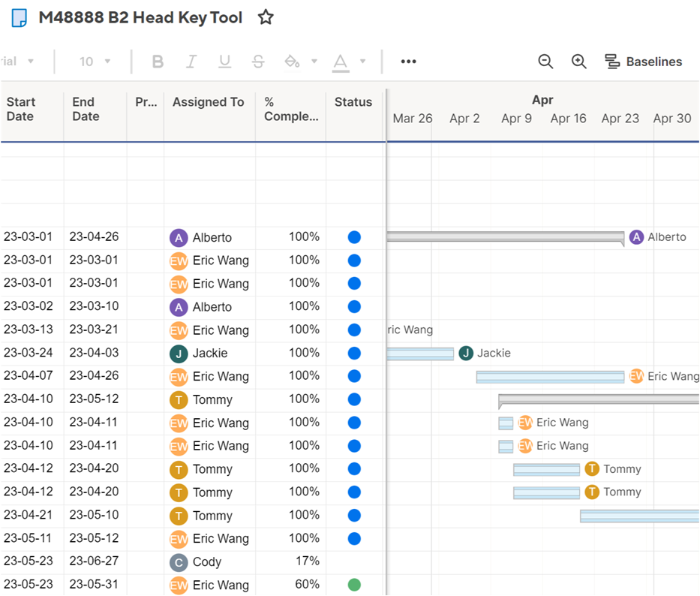Click Tommy's avatar in the 23-05-12 row
The width and height of the screenshot is (700, 596).
(x=179, y=400)
